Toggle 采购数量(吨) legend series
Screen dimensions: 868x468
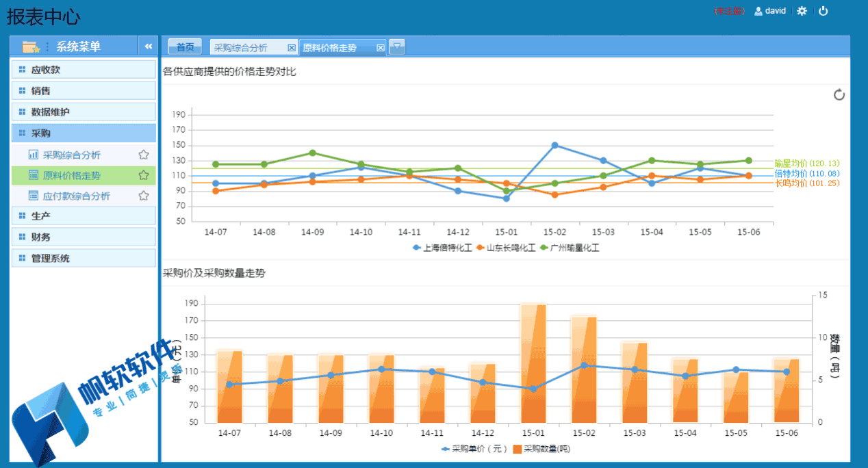tap(541, 450)
